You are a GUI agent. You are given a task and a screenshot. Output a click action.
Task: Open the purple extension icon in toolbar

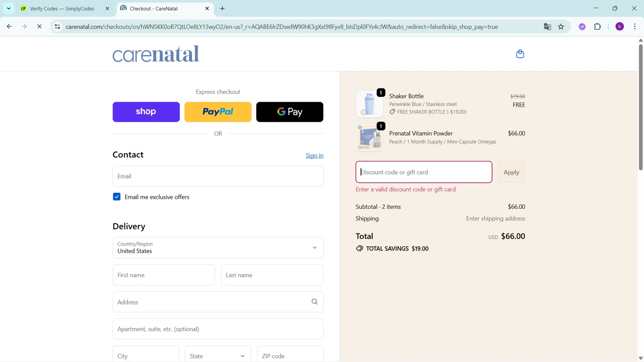582,27
